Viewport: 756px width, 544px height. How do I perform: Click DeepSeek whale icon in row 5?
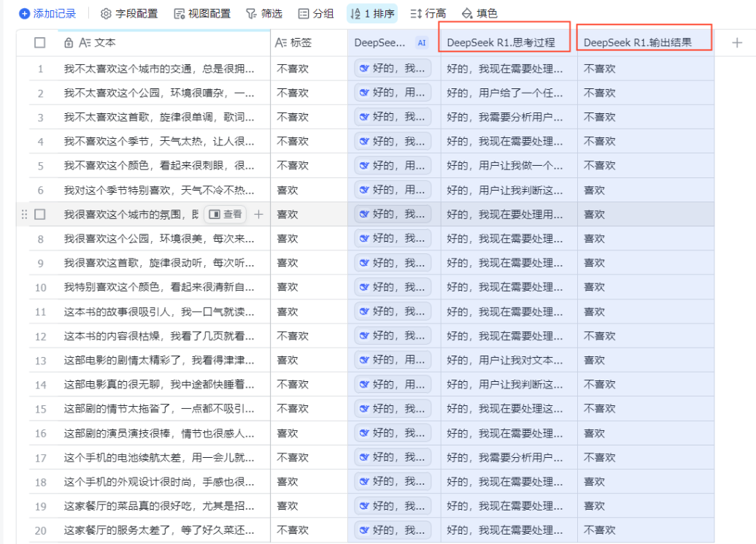pyautogui.click(x=365, y=166)
